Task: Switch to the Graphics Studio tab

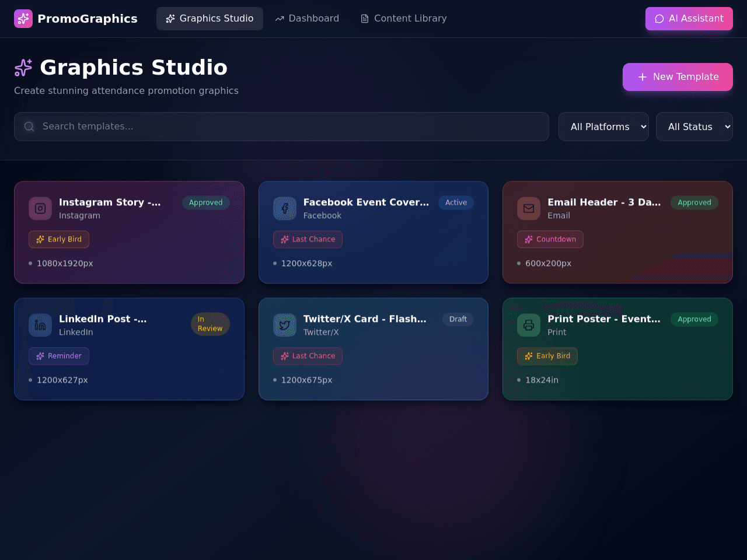Action: [x=210, y=19]
